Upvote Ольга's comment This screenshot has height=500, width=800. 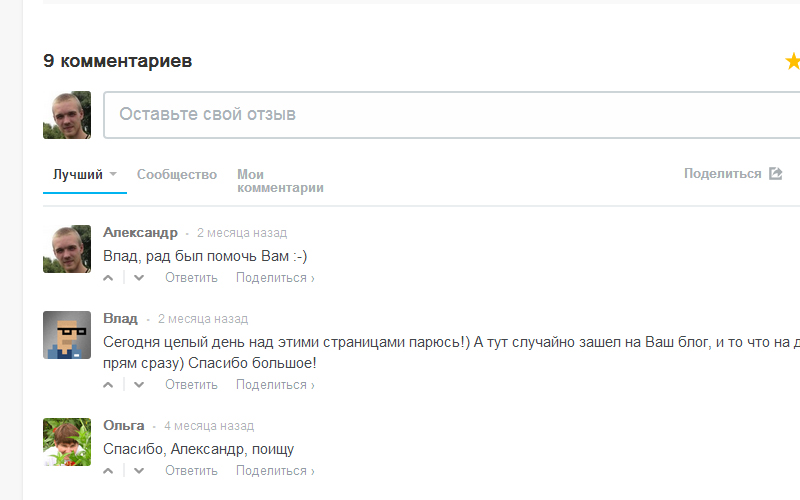click(x=109, y=471)
